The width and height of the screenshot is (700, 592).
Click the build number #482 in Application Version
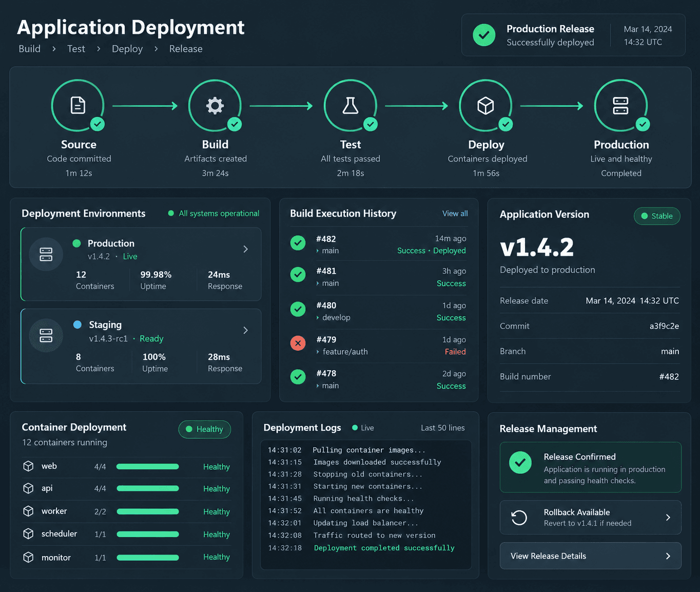pos(669,377)
